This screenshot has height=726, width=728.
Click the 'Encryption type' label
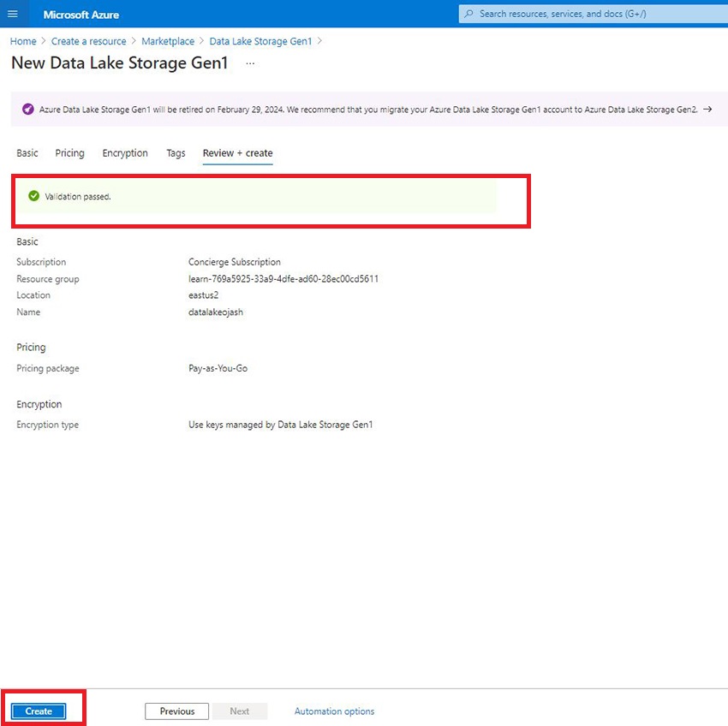point(48,425)
